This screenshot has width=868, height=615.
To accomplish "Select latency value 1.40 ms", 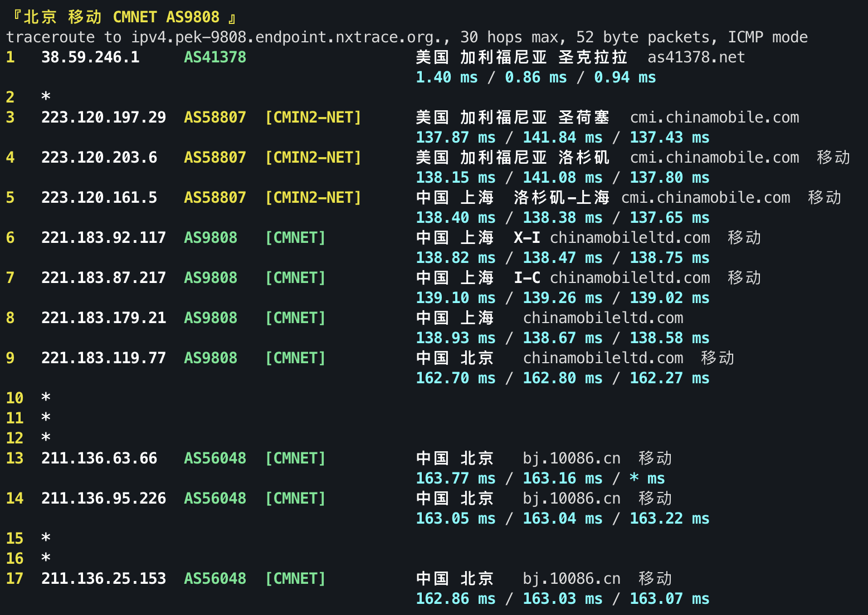I will pos(447,77).
